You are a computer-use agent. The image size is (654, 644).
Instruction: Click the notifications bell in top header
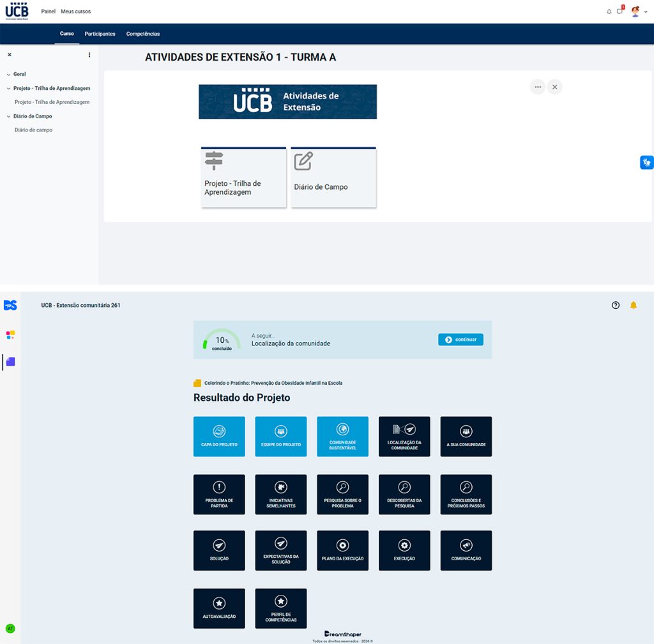pyautogui.click(x=609, y=11)
